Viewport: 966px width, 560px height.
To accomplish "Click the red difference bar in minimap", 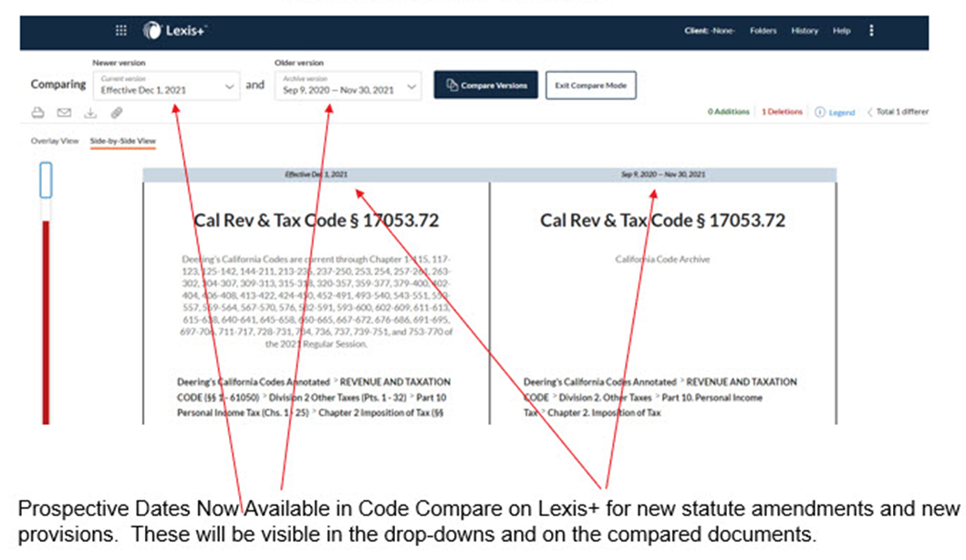I will tap(46, 322).
